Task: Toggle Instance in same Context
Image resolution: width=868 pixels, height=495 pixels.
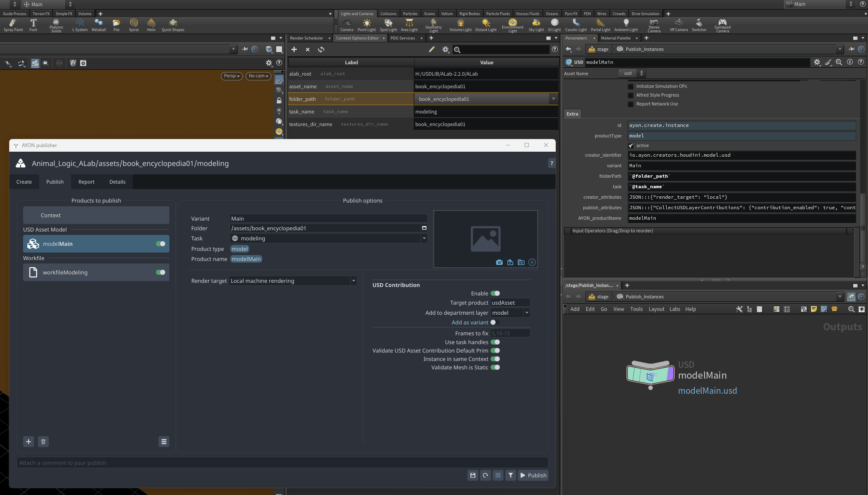Action: (x=495, y=359)
